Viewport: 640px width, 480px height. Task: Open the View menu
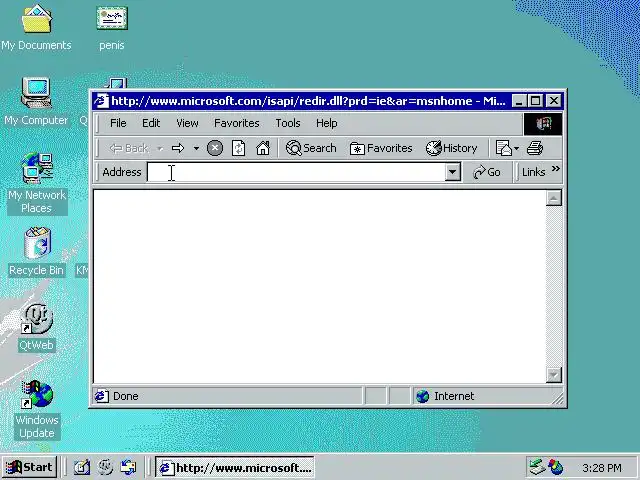click(187, 123)
